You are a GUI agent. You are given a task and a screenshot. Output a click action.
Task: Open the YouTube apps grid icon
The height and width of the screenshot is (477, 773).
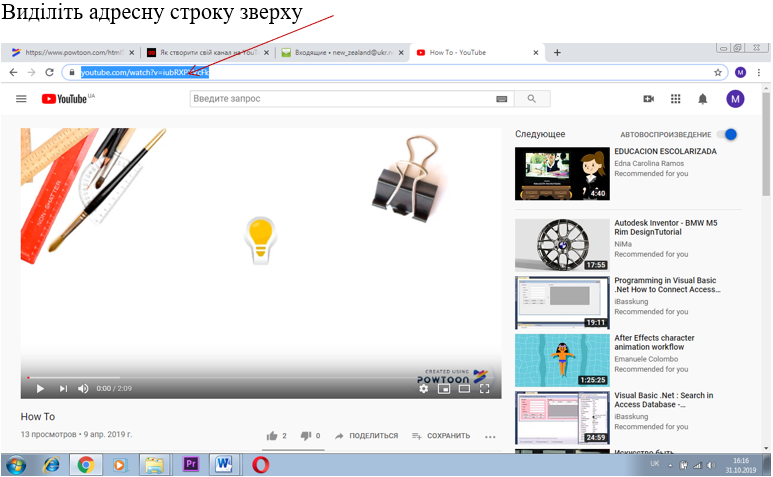(x=675, y=99)
